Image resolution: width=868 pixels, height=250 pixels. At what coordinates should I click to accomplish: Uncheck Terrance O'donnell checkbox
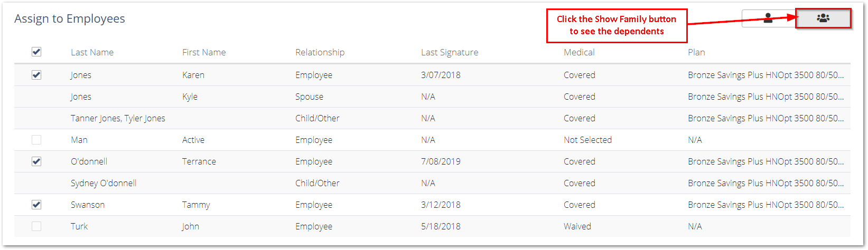36,161
